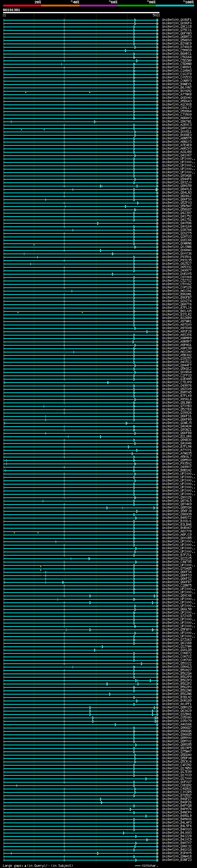Click the cyan ~100% identity color segment
197x868 pixels.
point(175,6)
